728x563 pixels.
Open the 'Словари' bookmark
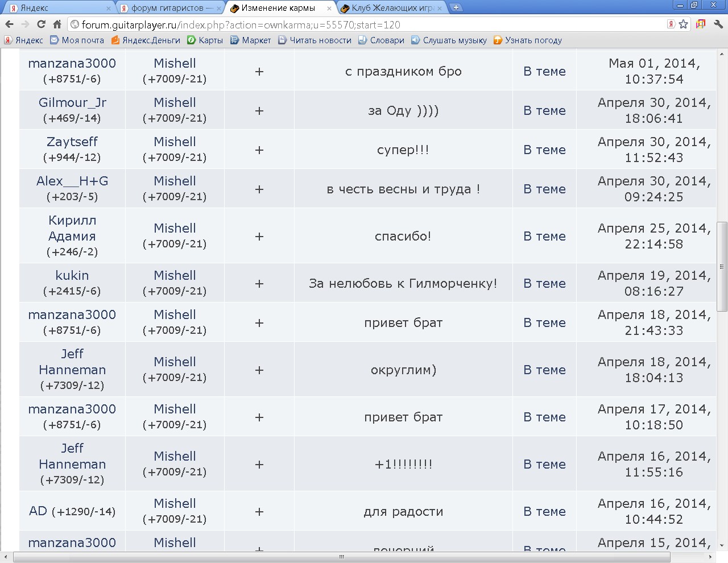(382, 40)
